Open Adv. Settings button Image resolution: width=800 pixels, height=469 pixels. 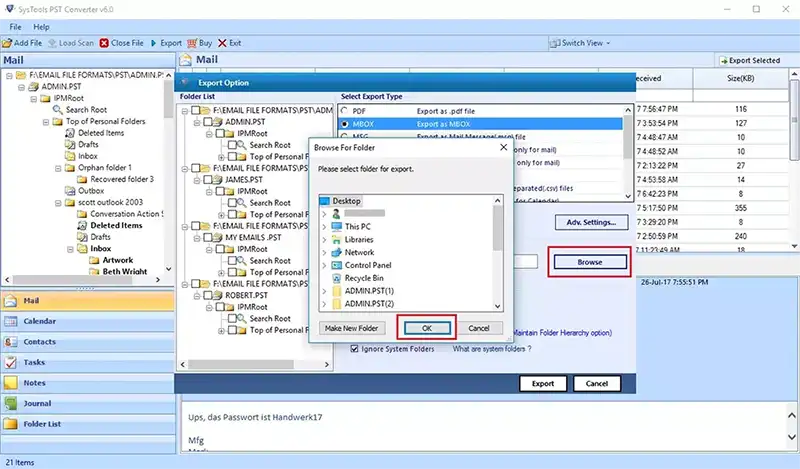(591, 222)
